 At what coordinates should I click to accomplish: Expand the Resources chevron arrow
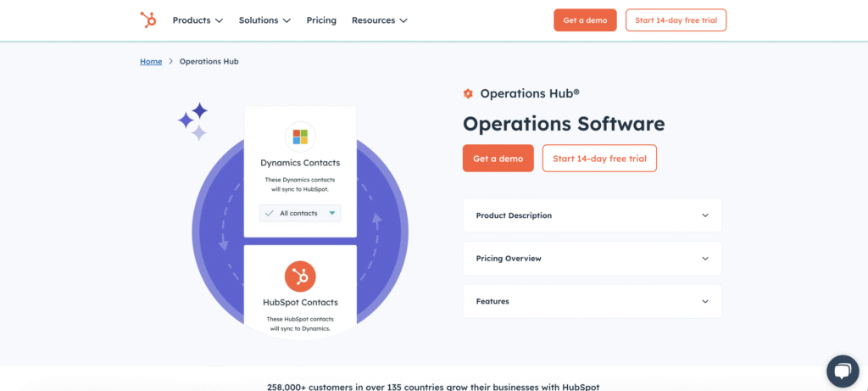click(x=403, y=20)
